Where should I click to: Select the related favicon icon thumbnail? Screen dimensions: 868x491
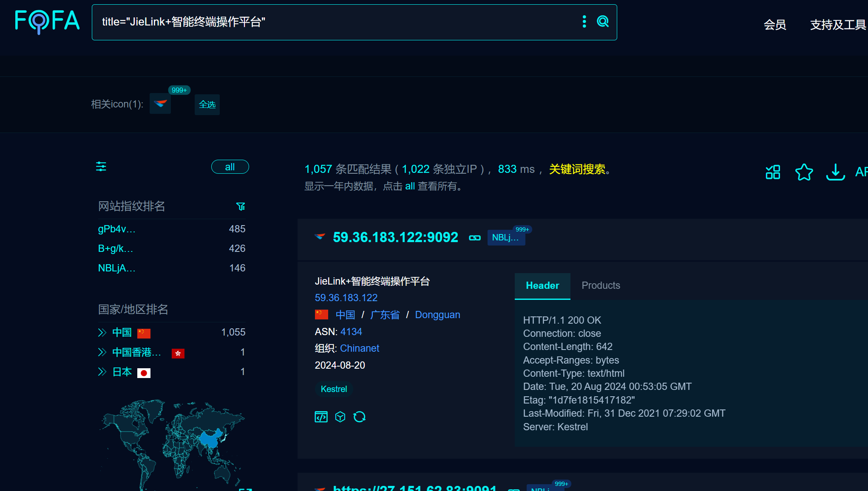(160, 104)
